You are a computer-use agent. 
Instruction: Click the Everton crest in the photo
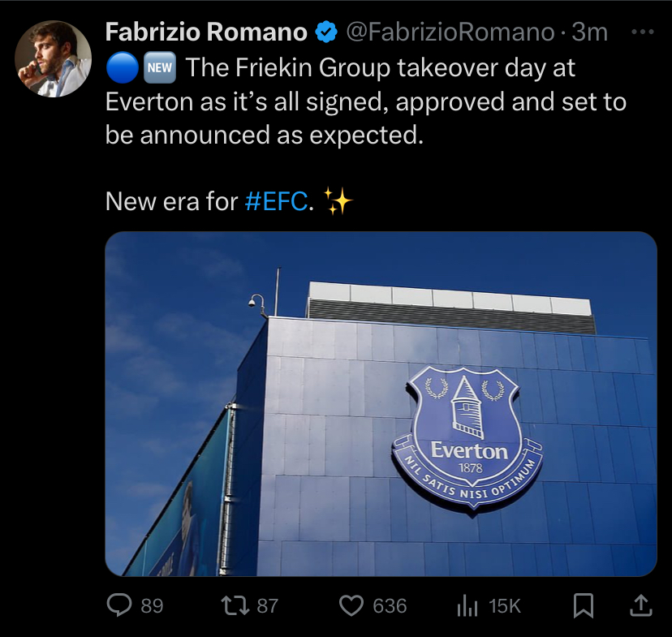[468, 438]
